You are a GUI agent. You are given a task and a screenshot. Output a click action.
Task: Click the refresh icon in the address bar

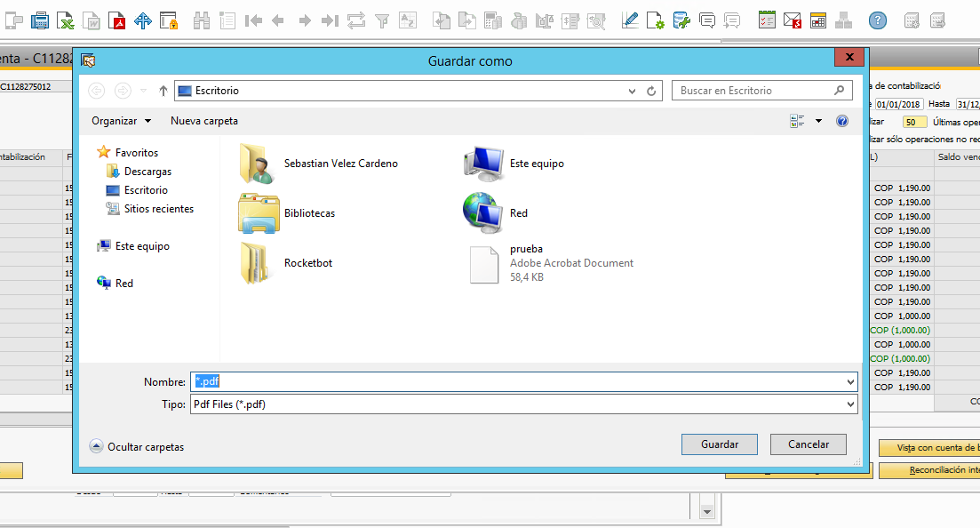[x=651, y=91]
